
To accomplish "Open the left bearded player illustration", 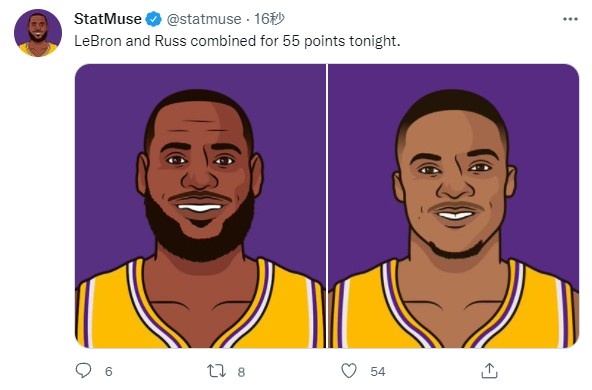I will [200, 206].
